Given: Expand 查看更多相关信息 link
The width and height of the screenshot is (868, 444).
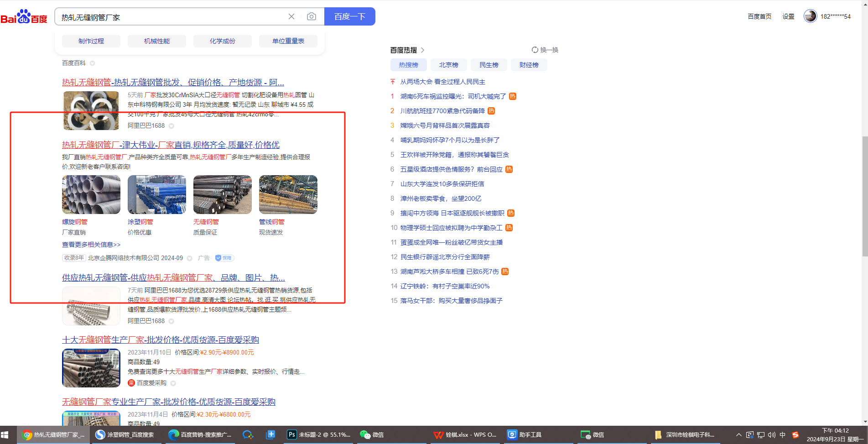Looking at the screenshot, I should pos(91,245).
